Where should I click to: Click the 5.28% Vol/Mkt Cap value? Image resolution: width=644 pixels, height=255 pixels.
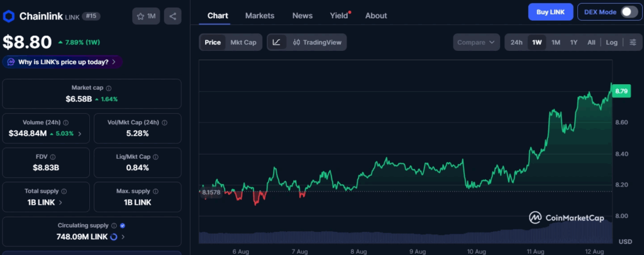pyautogui.click(x=138, y=133)
